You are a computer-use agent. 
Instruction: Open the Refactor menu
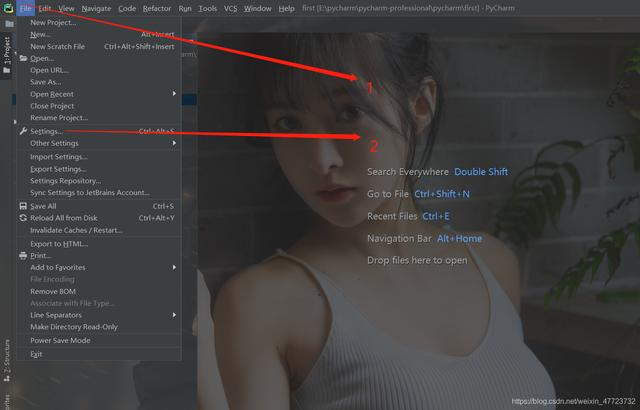click(x=156, y=8)
